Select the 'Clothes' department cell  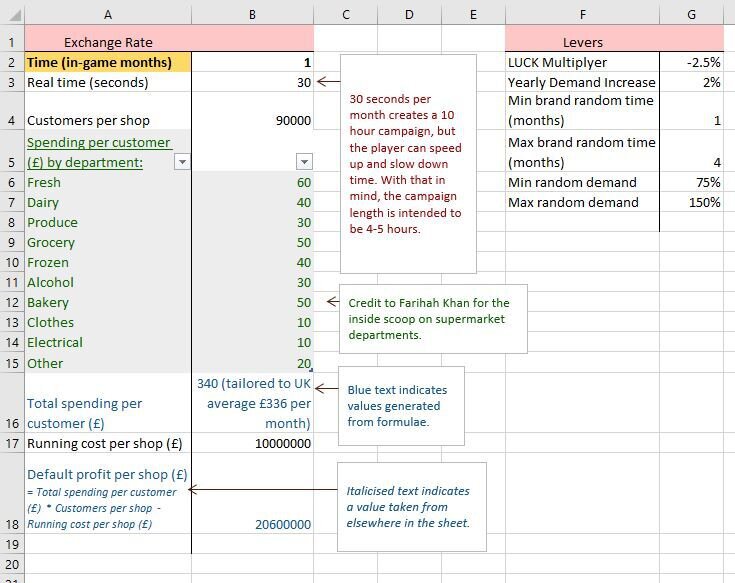[108, 322]
